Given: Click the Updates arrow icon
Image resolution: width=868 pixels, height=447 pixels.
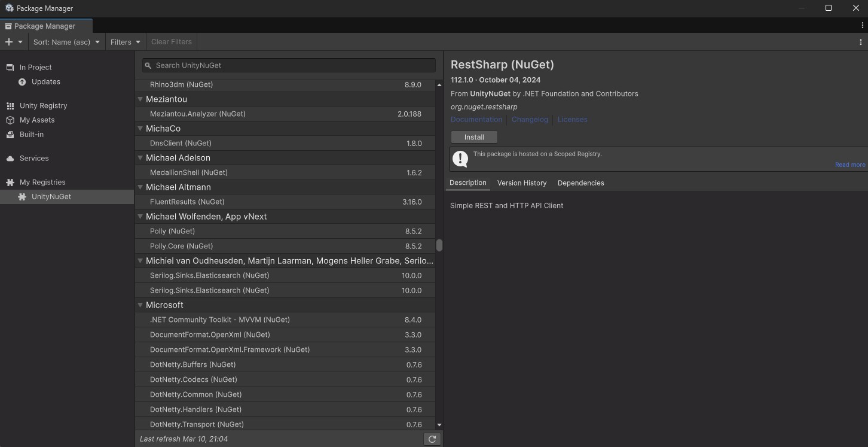Looking at the screenshot, I should pos(22,82).
